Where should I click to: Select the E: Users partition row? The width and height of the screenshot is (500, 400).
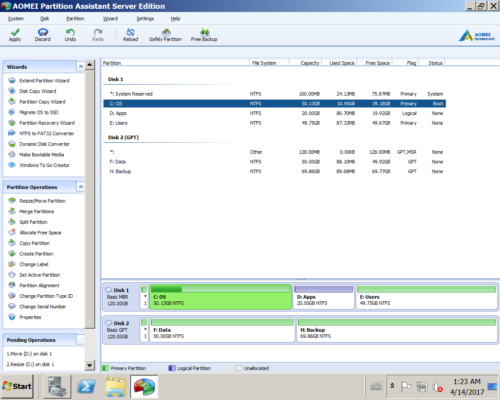pyautogui.click(x=274, y=123)
